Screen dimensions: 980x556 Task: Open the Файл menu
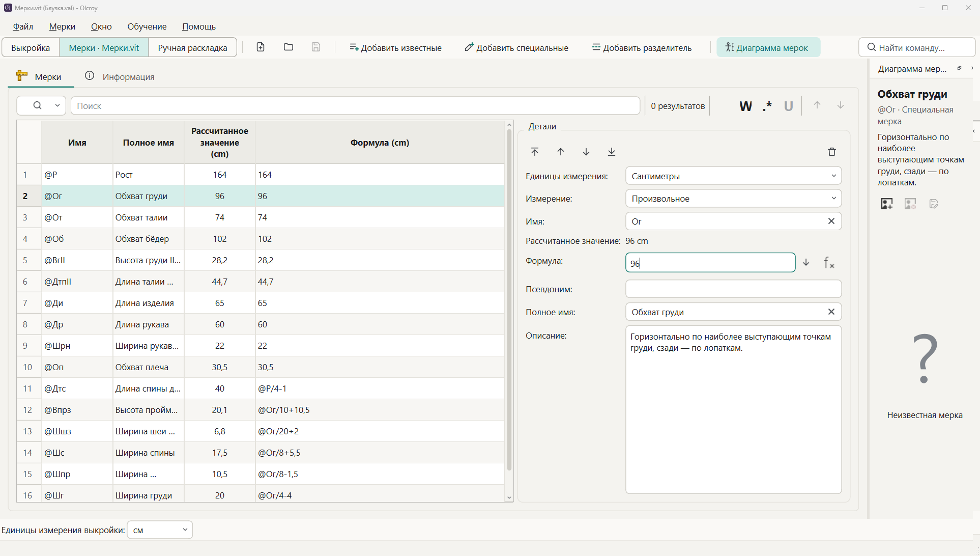pyautogui.click(x=23, y=26)
